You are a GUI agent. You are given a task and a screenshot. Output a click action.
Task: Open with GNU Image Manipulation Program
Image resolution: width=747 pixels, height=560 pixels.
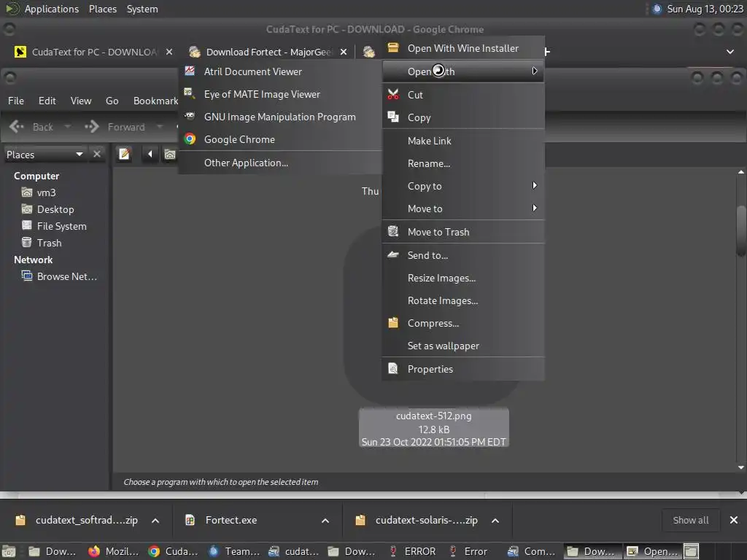280,117
